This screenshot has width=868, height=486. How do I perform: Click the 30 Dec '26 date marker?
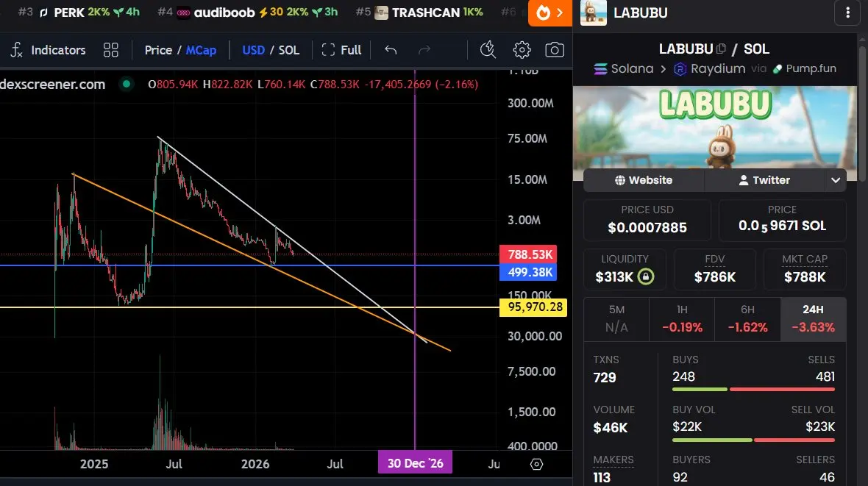[x=415, y=462]
